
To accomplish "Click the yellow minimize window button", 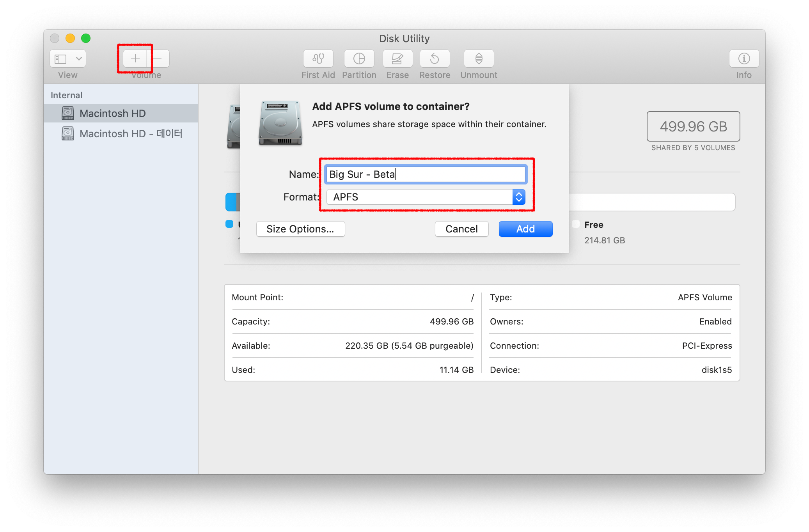I will pos(70,38).
